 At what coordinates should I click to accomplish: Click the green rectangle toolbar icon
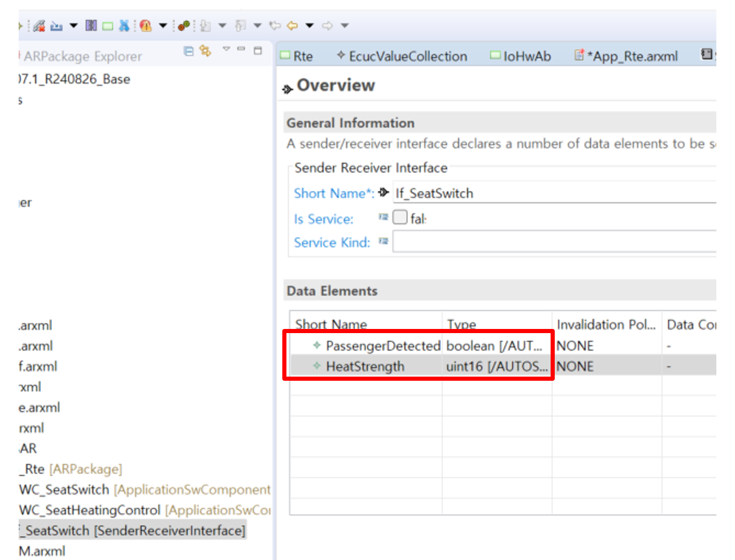point(108,26)
